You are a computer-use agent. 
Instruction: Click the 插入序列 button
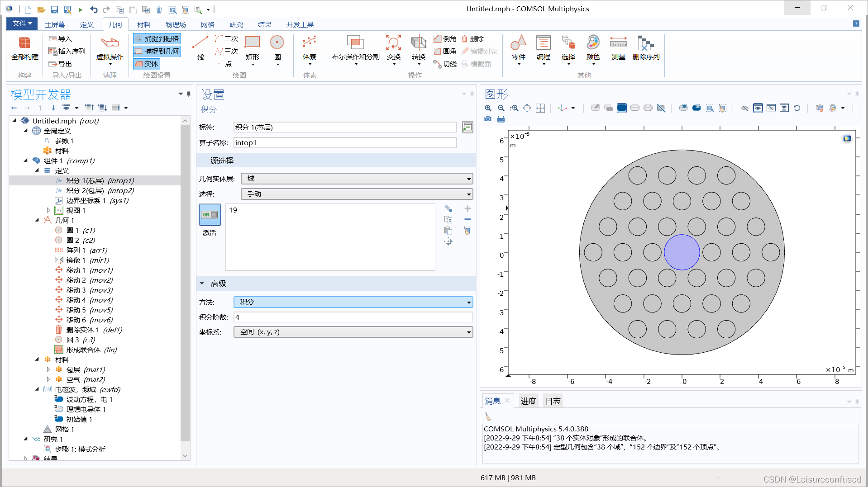[67, 52]
